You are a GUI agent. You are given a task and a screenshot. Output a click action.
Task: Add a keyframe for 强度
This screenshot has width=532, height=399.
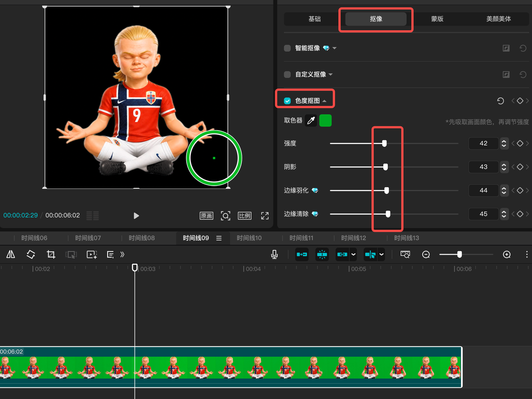[x=520, y=143]
